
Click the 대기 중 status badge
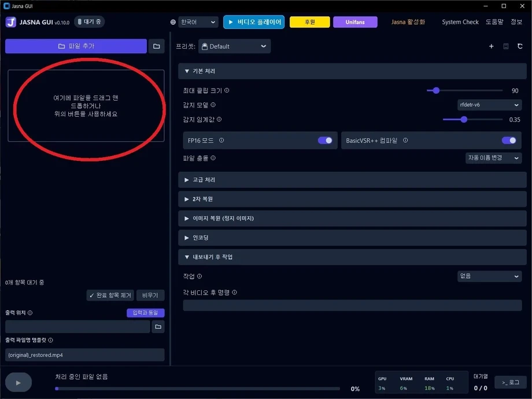(x=90, y=22)
